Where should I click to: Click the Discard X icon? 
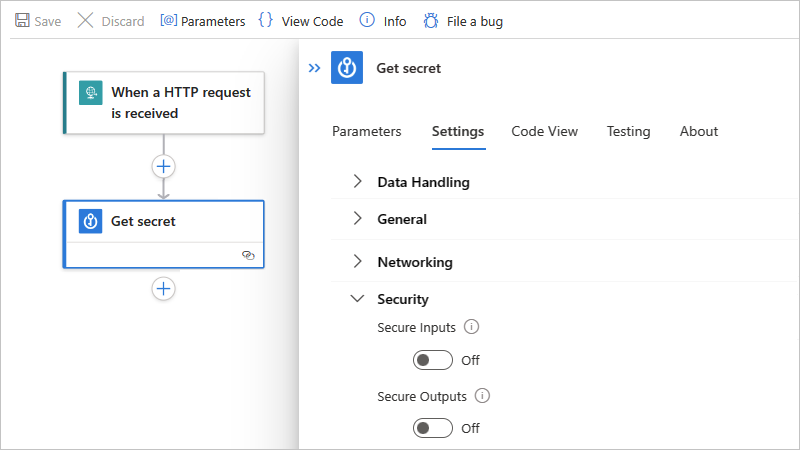[x=86, y=21]
